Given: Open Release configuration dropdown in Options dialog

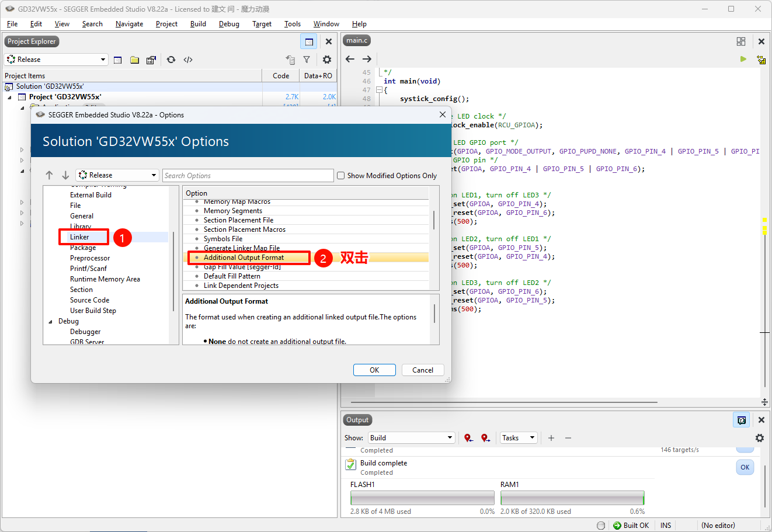Looking at the screenshot, I should tap(117, 175).
